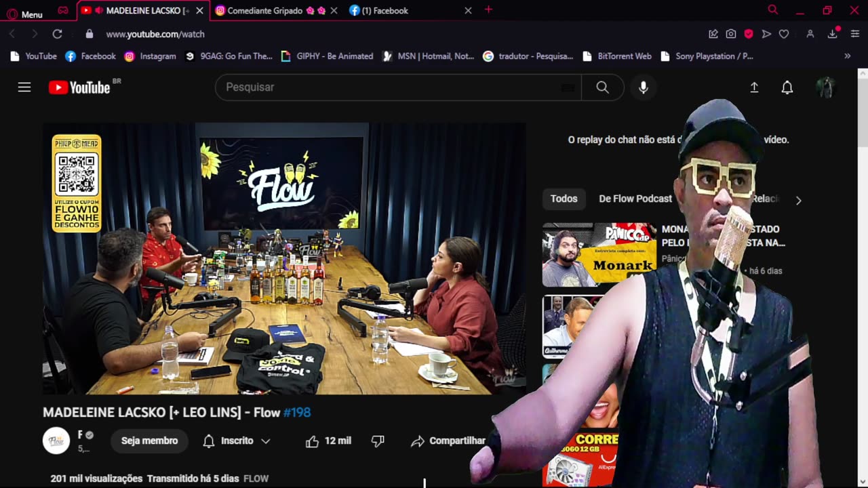Screen dimensions: 868x488
Task: Take a snapshot with the camera icon
Action: (x=731, y=34)
